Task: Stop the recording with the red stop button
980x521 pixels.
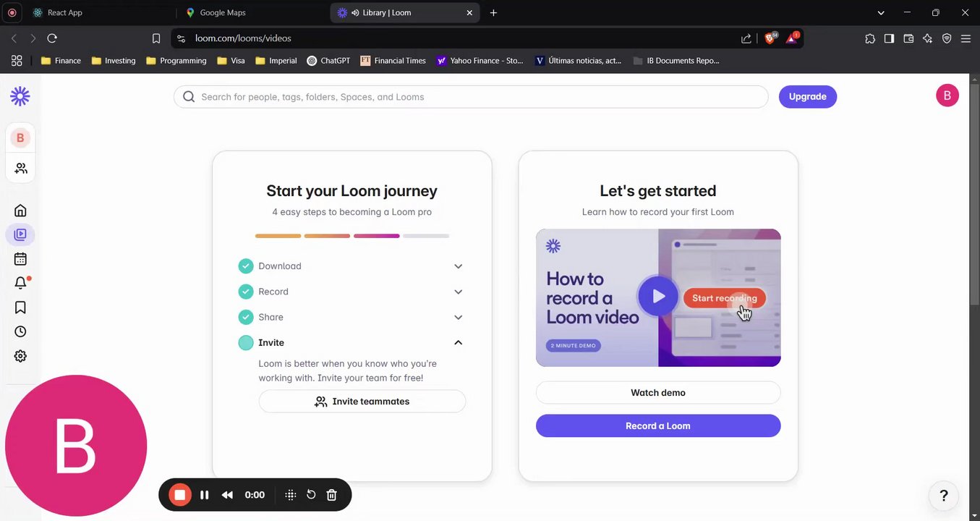Action: (x=179, y=495)
